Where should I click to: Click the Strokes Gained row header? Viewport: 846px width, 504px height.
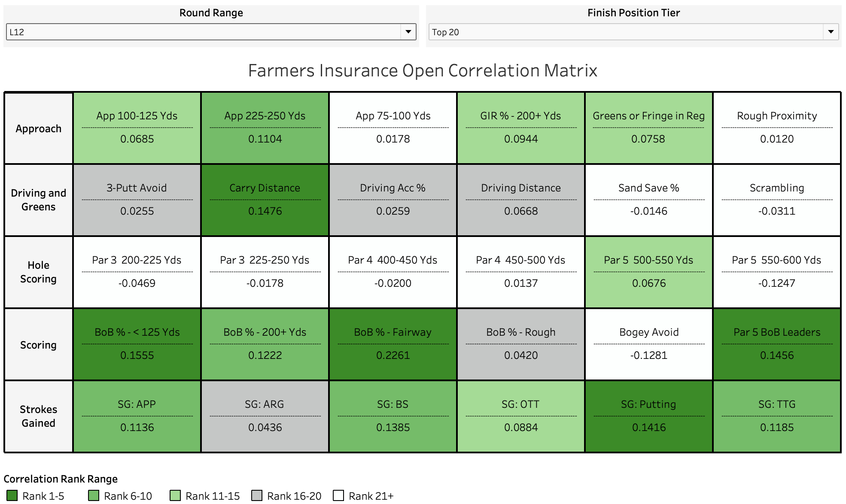click(x=39, y=416)
